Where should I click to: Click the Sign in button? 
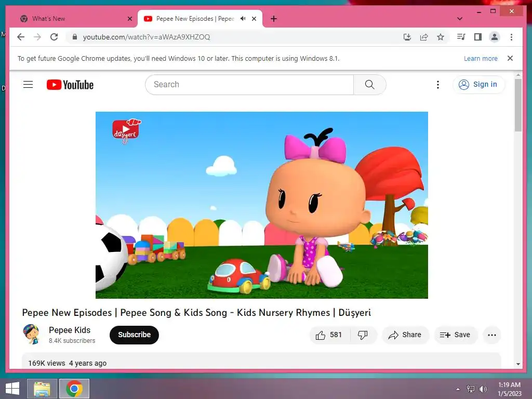coord(478,84)
